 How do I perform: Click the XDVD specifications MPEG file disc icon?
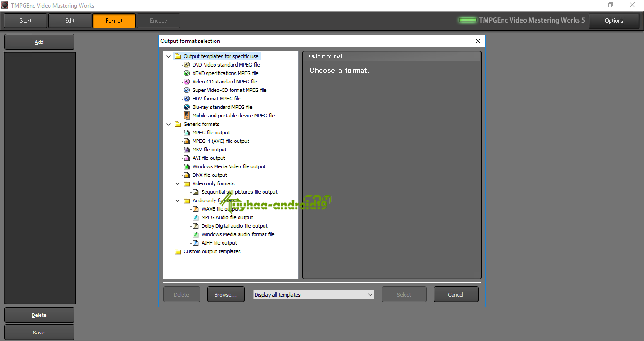pyautogui.click(x=187, y=73)
